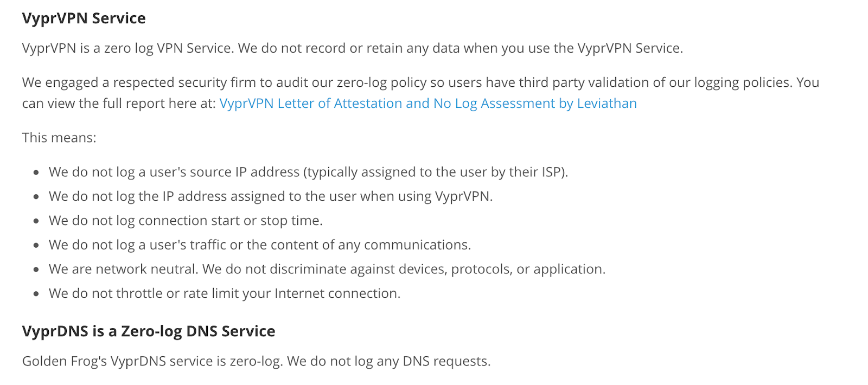Image resolution: width=868 pixels, height=385 pixels.
Task: Click the bullet dot before connection time line
Action: (36, 221)
